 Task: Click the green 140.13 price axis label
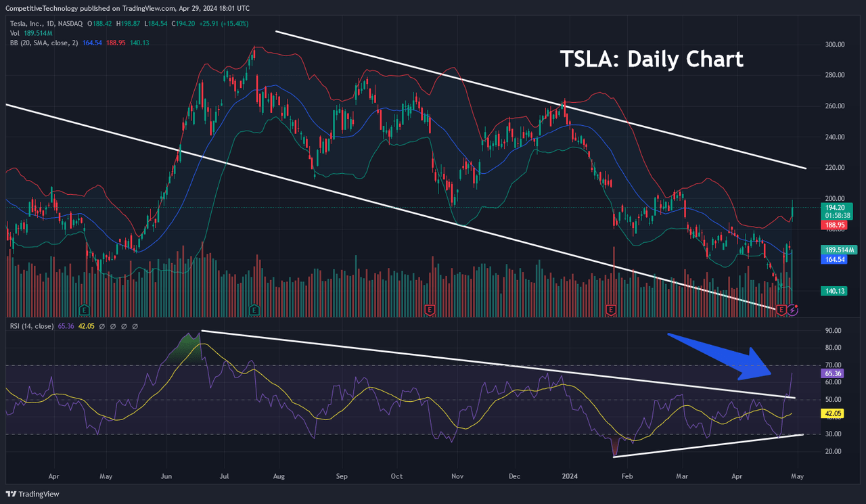tap(835, 290)
